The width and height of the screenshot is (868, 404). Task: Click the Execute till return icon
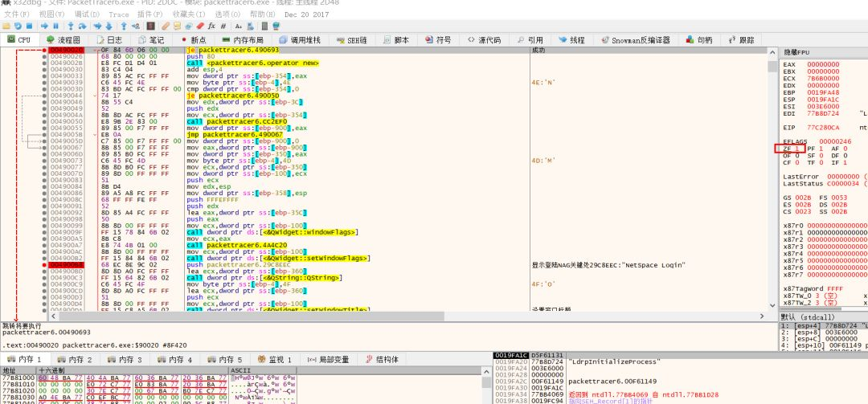[x=124, y=26]
